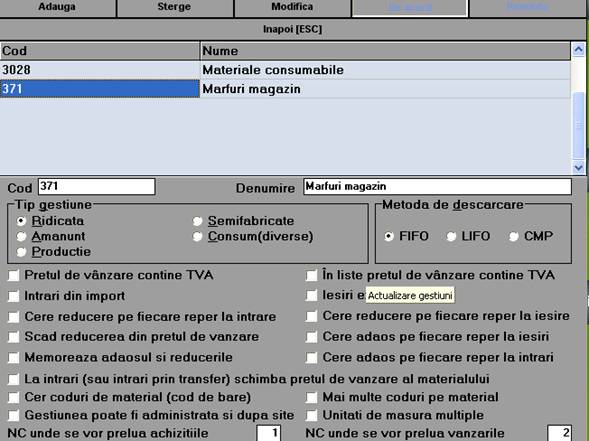The image size is (589, 441).
Task: Click the Modifica button
Action: point(292,8)
